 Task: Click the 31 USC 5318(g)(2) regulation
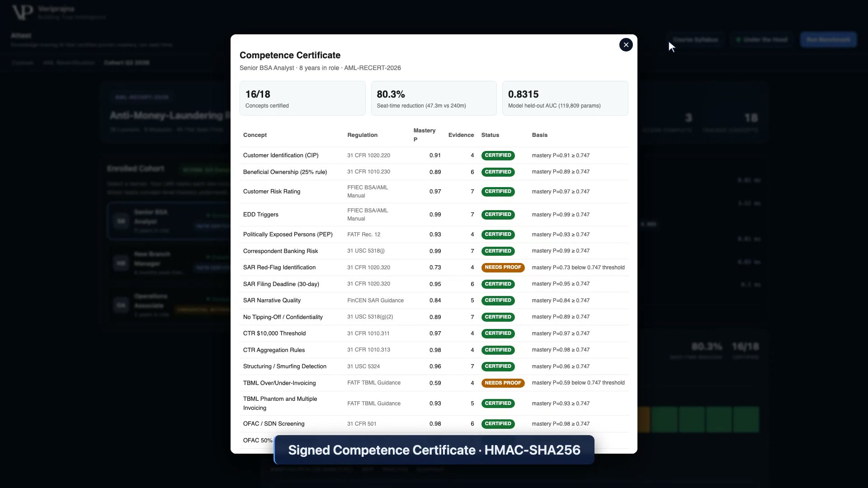point(370,317)
